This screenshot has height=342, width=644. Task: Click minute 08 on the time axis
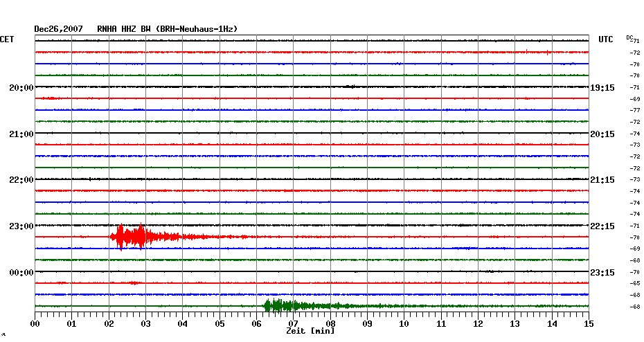(330, 323)
